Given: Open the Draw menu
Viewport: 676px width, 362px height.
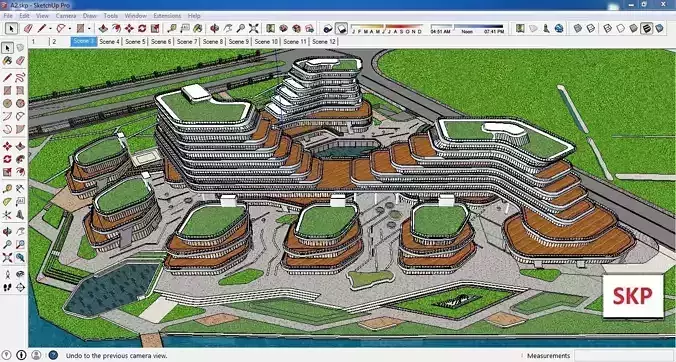Looking at the screenshot, I should point(90,16).
